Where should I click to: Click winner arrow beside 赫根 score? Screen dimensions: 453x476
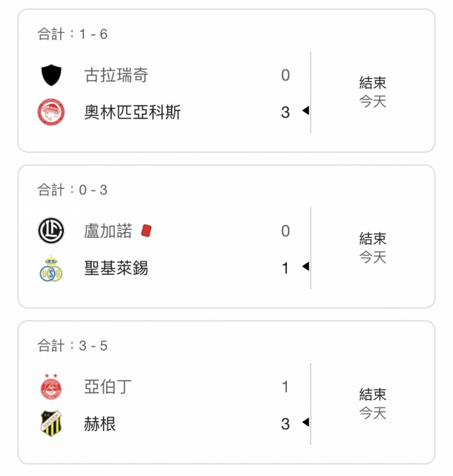click(x=305, y=422)
